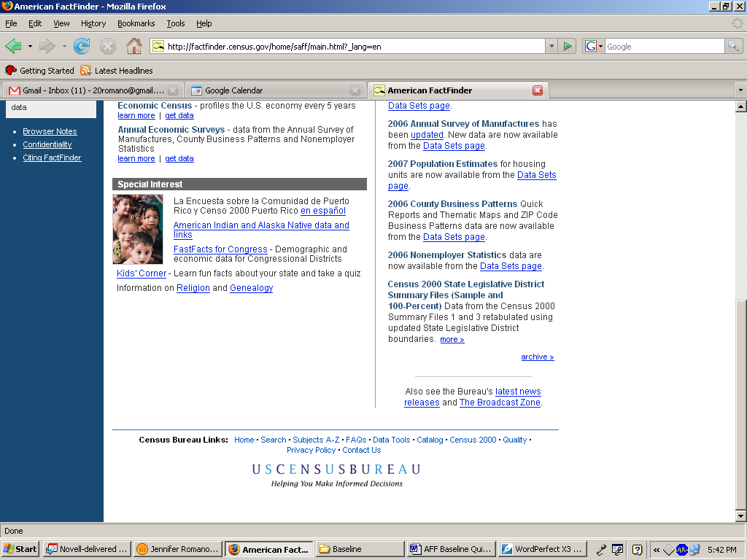Open the Genealogy link

pos(251,287)
